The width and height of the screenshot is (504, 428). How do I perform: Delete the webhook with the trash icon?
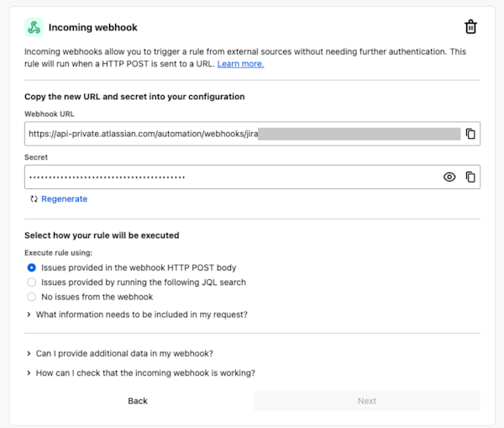[470, 27]
